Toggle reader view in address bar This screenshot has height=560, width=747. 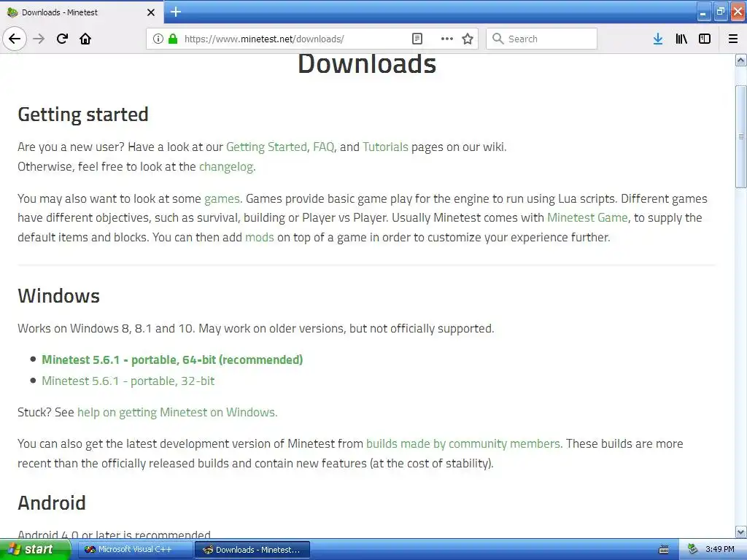tap(417, 39)
